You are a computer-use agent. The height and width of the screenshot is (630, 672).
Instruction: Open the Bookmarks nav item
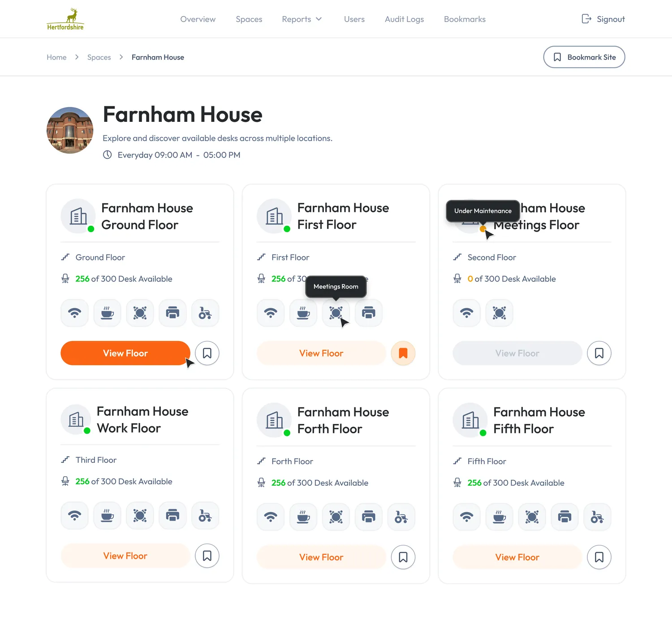pos(465,19)
